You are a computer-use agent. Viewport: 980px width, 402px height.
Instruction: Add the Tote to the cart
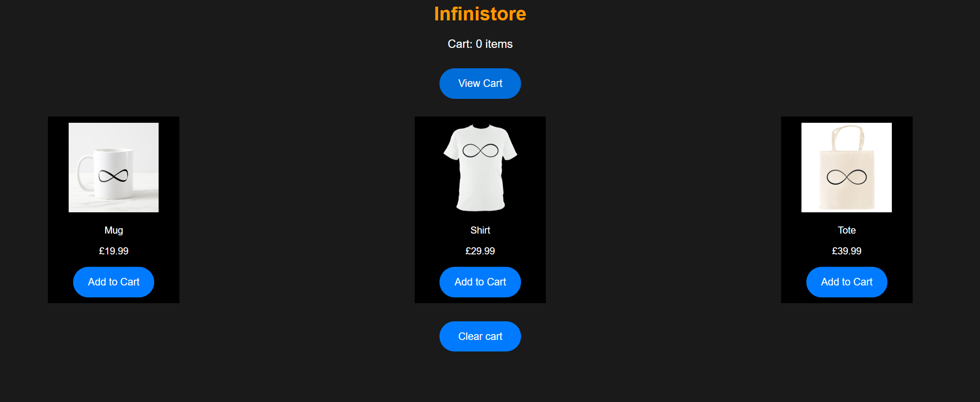pos(847,282)
